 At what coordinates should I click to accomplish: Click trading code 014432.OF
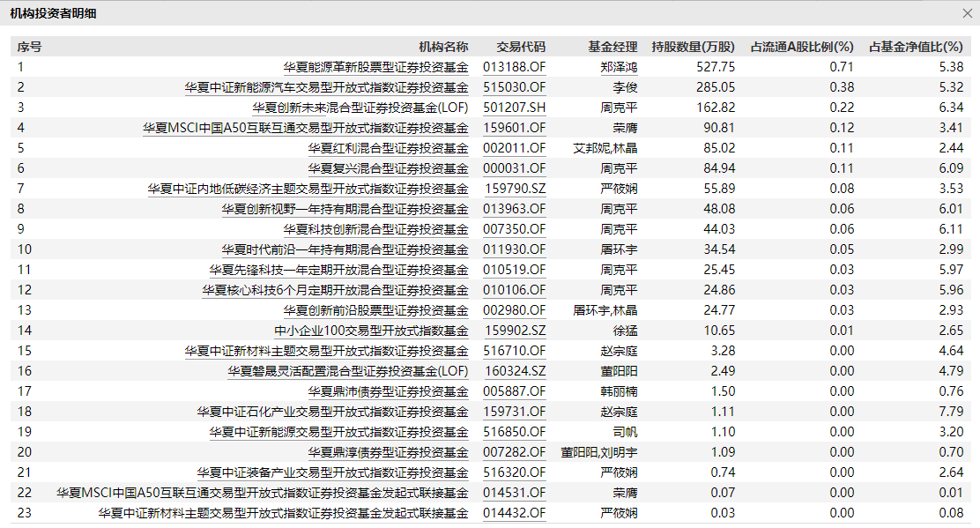point(515,513)
